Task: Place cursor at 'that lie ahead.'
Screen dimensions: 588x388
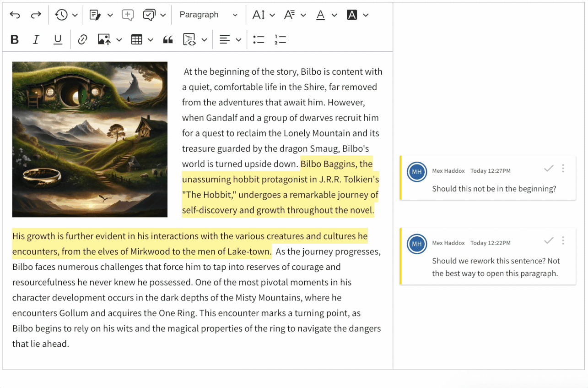Action: [40, 344]
